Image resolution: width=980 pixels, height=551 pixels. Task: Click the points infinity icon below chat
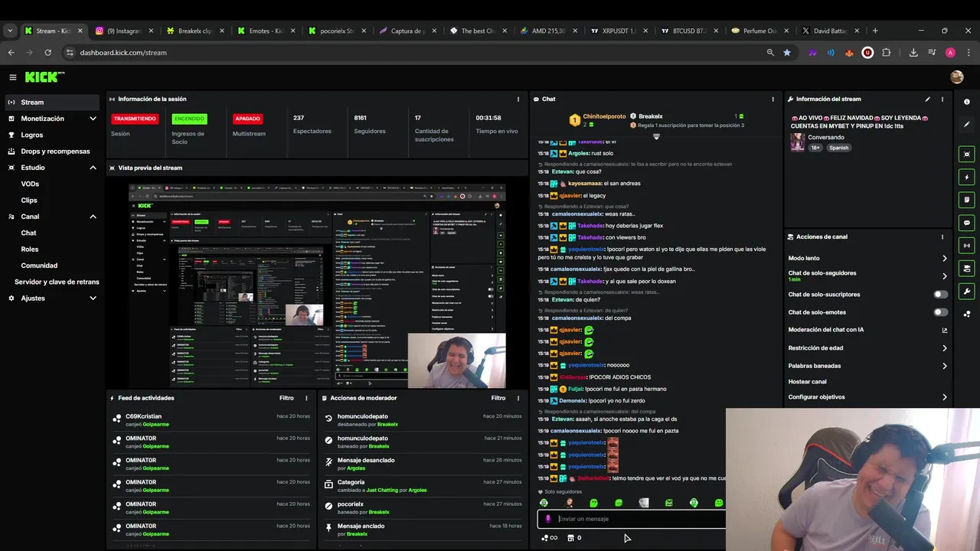550,538
